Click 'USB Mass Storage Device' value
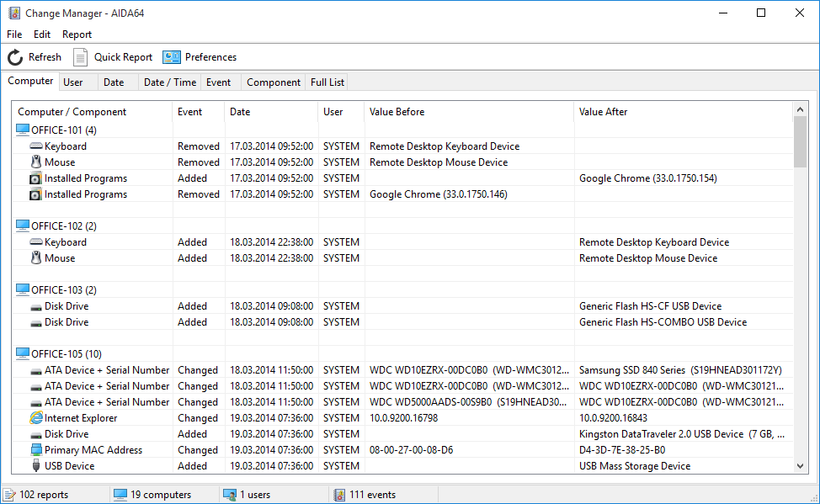820x504 pixels. point(634,465)
